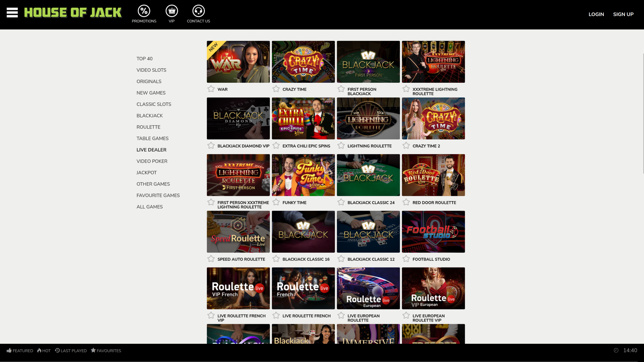Click the Hot flame icon
The width and height of the screenshot is (644, 362).
click(39, 351)
